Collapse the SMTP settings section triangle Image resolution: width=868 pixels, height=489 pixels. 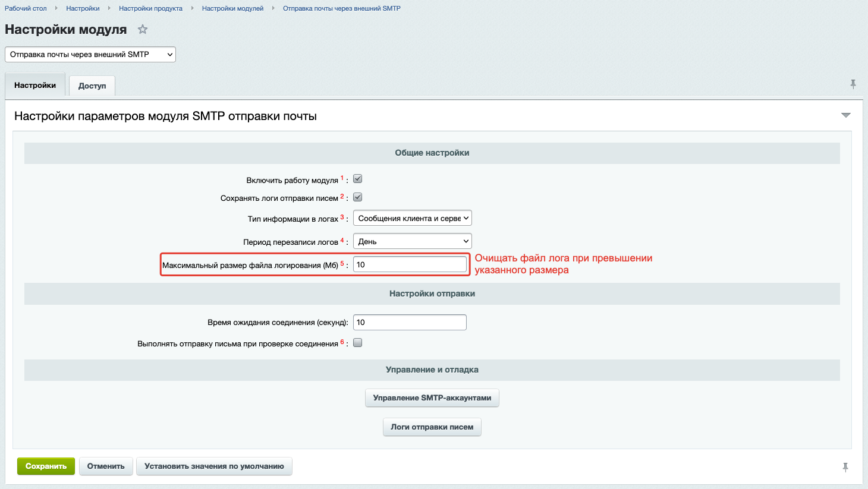coord(846,115)
